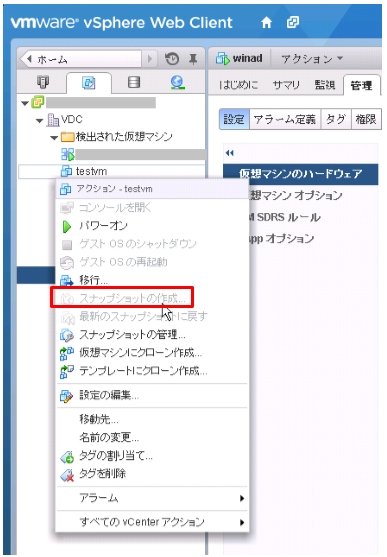Click the VDC datacenter icon
Screen dimensions: 387x557
[53, 120]
